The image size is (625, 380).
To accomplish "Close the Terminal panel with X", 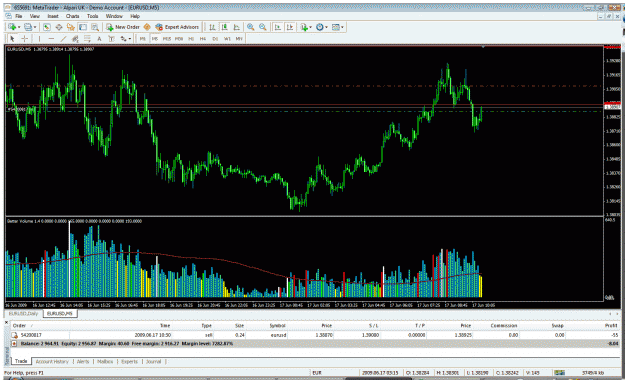I will (x=6, y=322).
